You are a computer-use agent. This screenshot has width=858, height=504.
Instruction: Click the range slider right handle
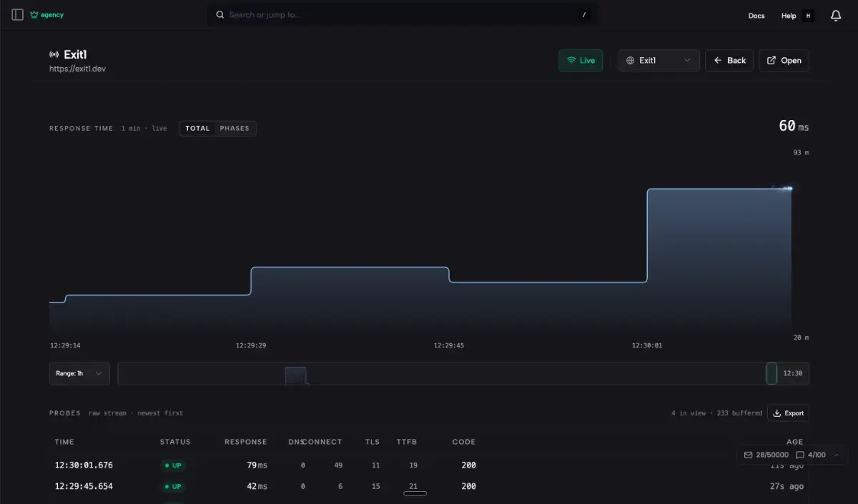coord(771,373)
